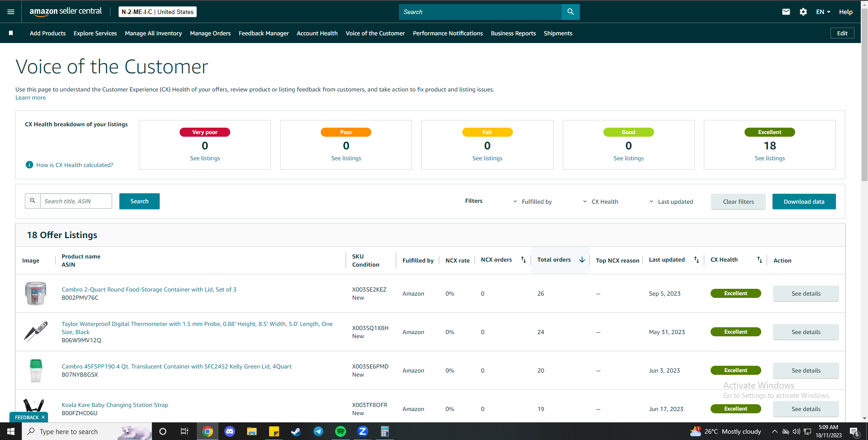Open Discord from the taskbar
Screen dimensions: 868x440
coord(230,431)
